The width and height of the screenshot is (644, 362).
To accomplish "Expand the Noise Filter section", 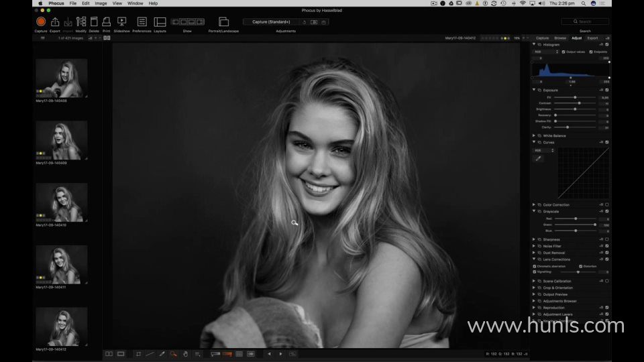I will click(x=534, y=246).
